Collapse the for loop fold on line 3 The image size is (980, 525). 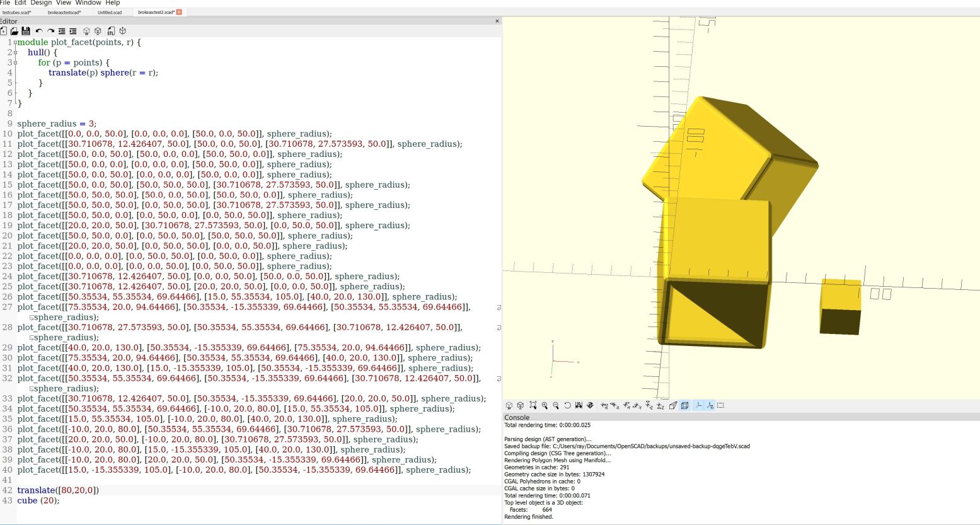click(x=15, y=62)
